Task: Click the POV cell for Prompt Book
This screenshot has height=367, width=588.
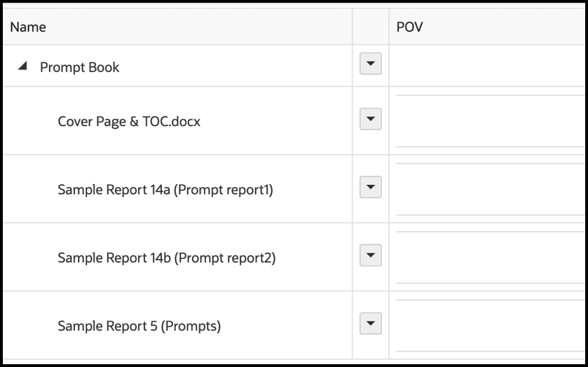Action: coord(487,67)
